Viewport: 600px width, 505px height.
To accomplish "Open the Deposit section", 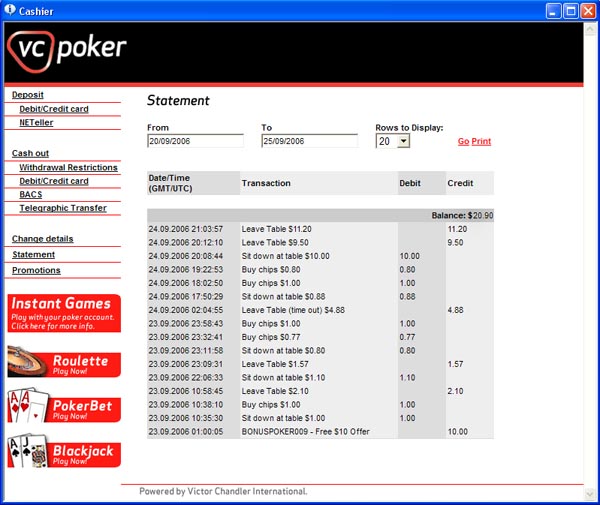I will click(x=28, y=94).
